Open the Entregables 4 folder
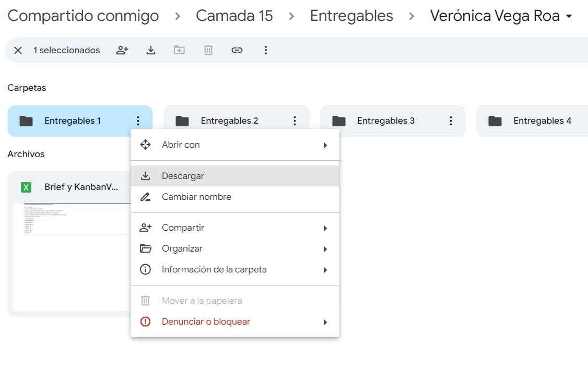Image resolution: width=588 pixels, height=381 pixels. (x=538, y=121)
